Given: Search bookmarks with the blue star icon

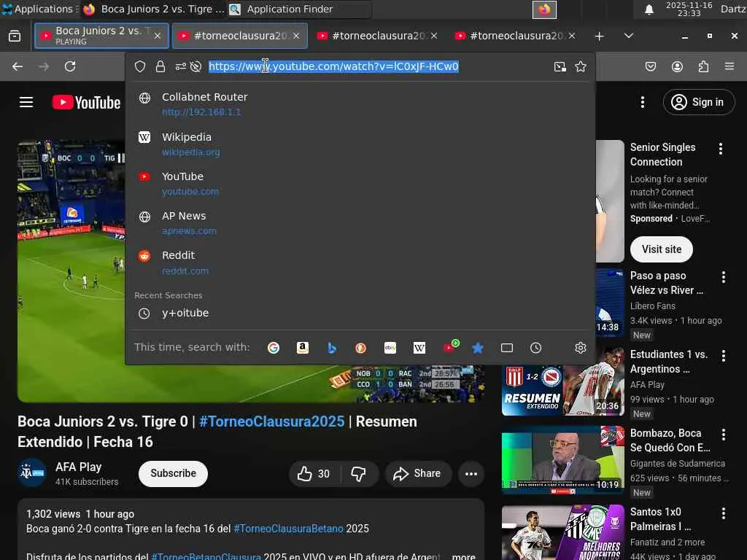Looking at the screenshot, I should (x=478, y=348).
